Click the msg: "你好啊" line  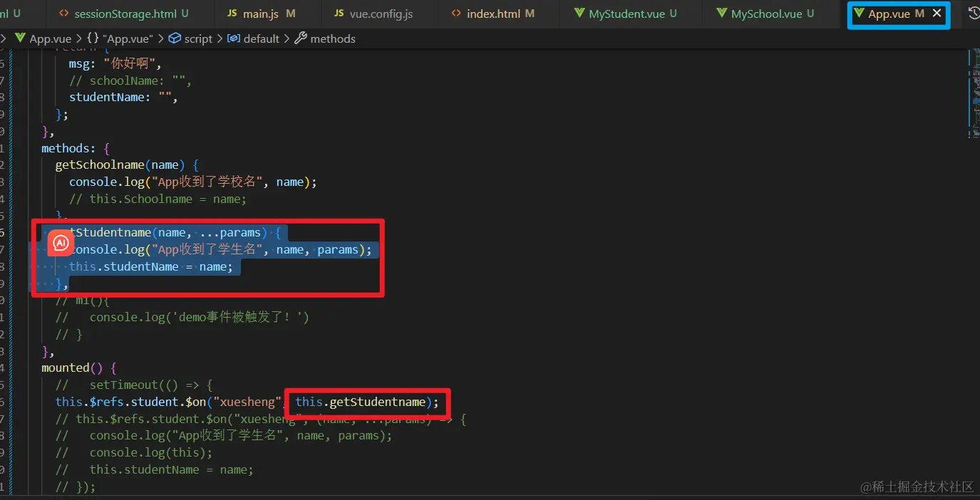[115, 63]
